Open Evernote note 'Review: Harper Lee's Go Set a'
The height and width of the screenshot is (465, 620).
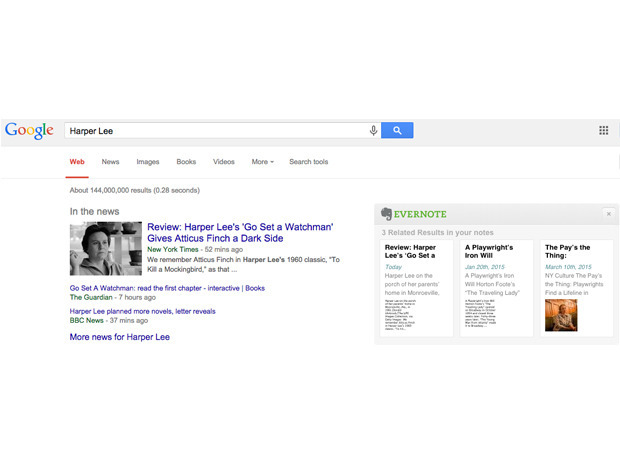[x=416, y=288]
